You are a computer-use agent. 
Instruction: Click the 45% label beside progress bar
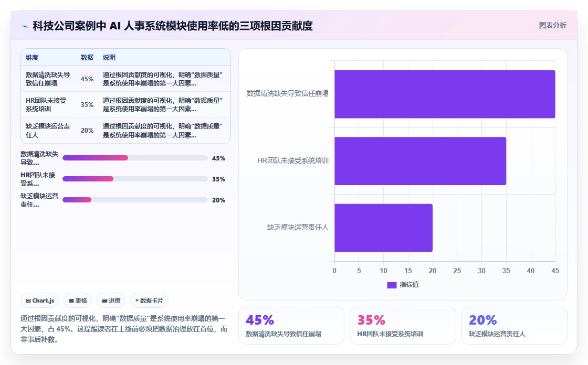point(218,158)
